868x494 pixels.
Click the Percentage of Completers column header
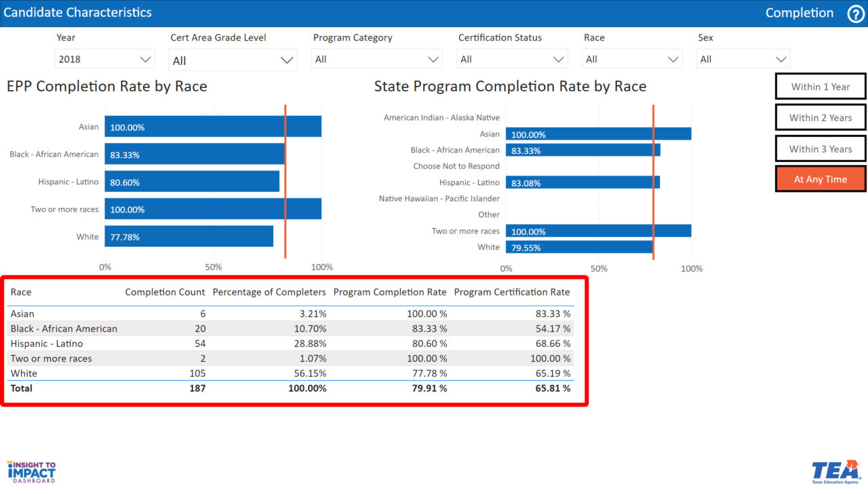(269, 292)
